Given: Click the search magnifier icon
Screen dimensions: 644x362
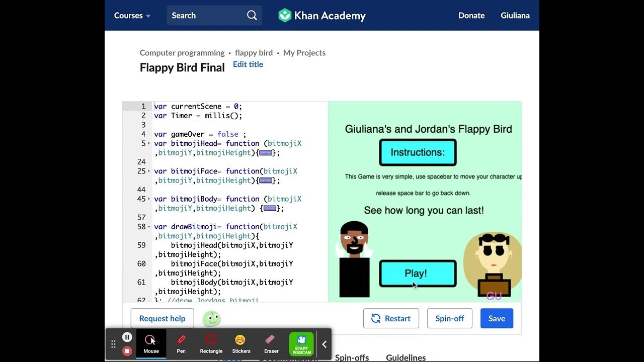Looking at the screenshot, I should (252, 16).
